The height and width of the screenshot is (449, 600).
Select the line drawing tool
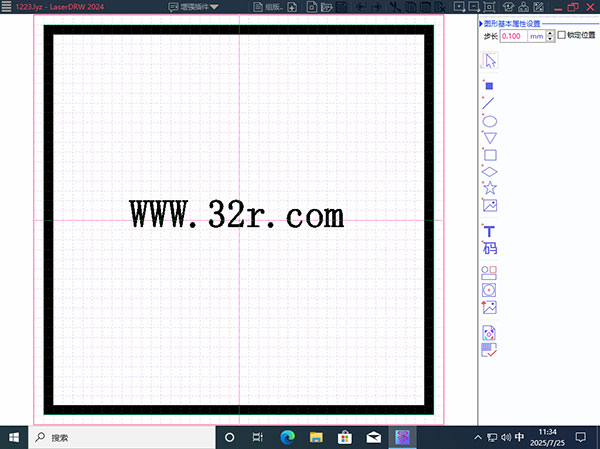pyautogui.click(x=489, y=103)
